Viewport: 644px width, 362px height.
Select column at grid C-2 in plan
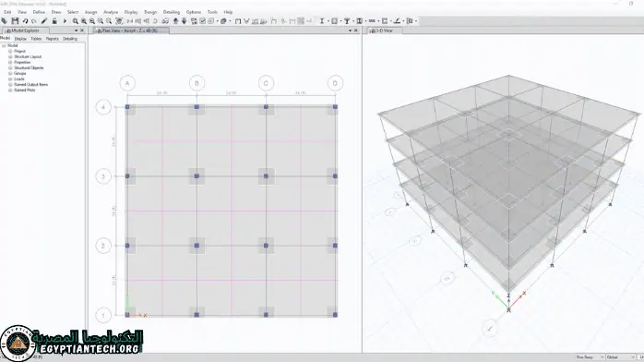[266, 246]
